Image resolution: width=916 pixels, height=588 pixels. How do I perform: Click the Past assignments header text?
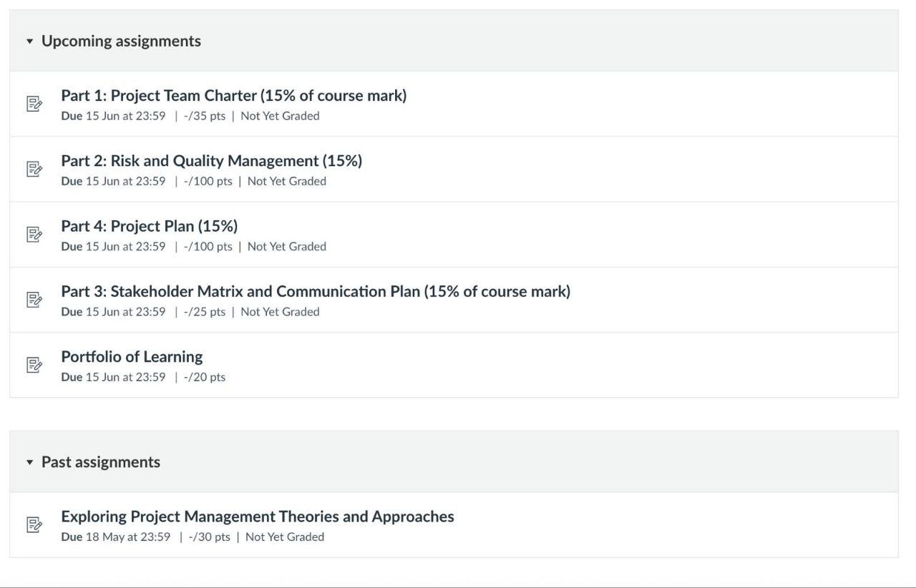(x=101, y=462)
